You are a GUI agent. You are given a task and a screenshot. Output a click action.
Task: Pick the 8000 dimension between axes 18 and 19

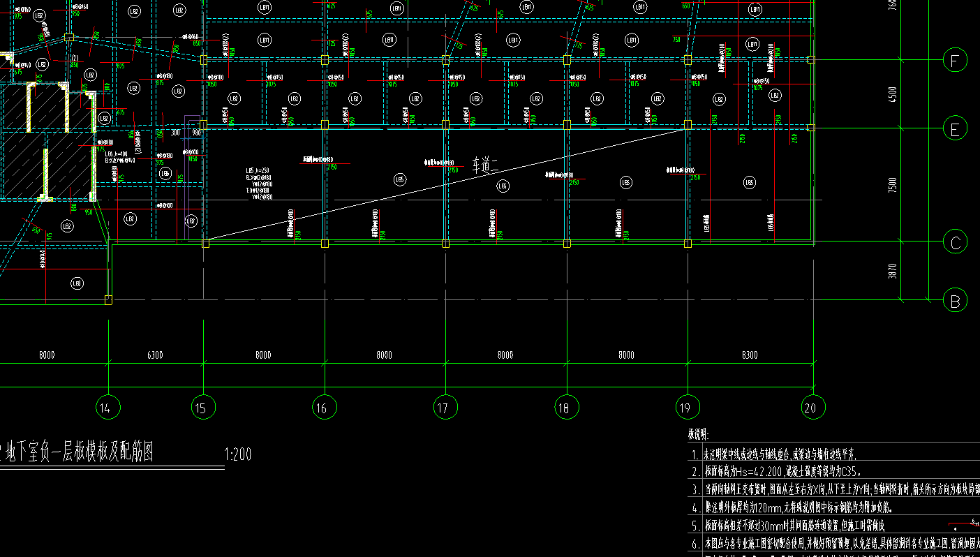click(625, 355)
